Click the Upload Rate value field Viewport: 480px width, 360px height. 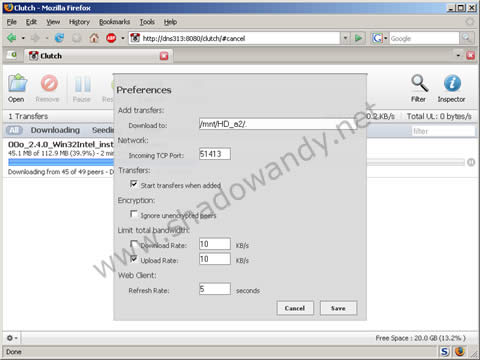pyautogui.click(x=215, y=259)
